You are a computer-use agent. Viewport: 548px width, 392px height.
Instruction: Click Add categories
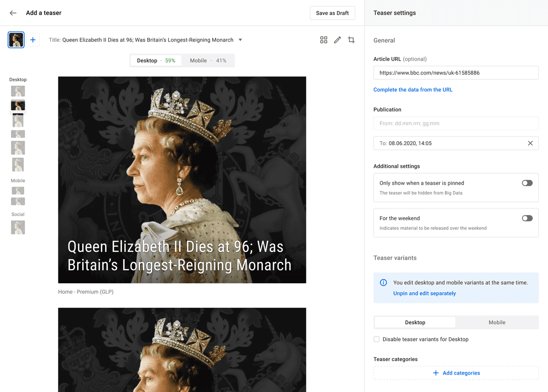[456, 373]
